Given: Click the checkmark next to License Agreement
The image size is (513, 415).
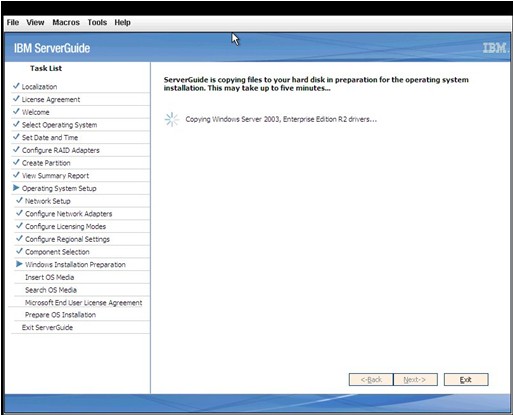Looking at the screenshot, I should pyautogui.click(x=16, y=99).
